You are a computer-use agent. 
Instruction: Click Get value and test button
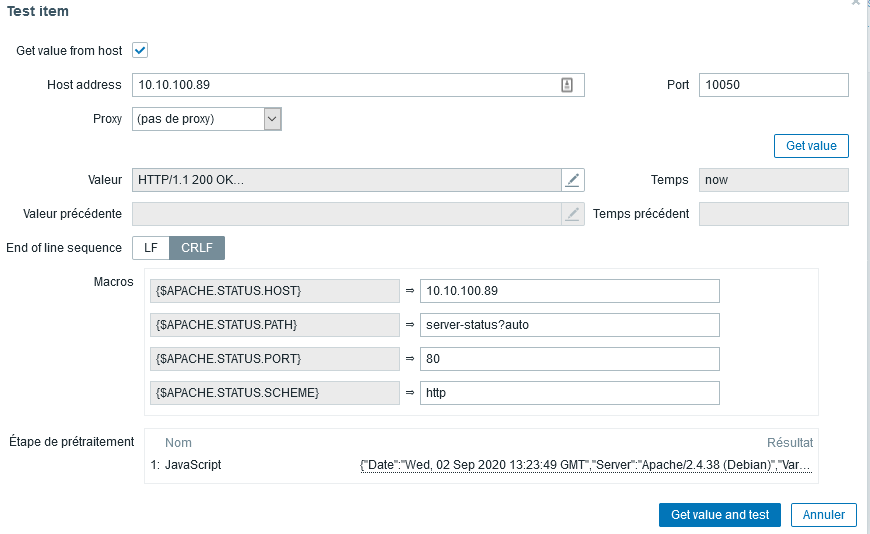coord(720,515)
